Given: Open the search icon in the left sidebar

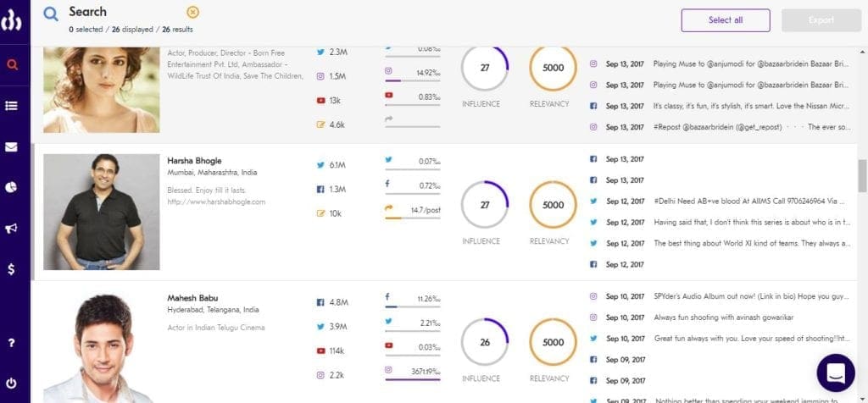Looking at the screenshot, I should point(12,63).
